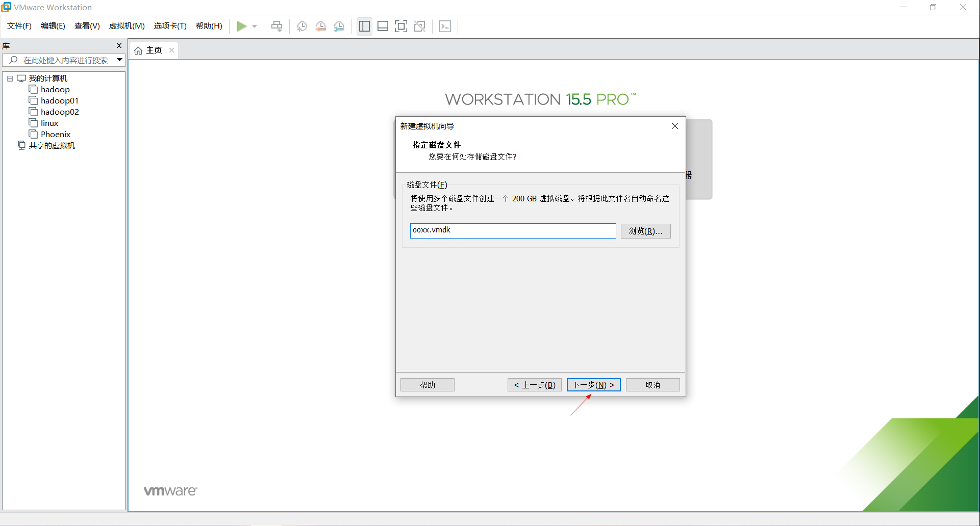Click the 帮助 button in the wizard
This screenshot has width=980, height=526.
[427, 385]
